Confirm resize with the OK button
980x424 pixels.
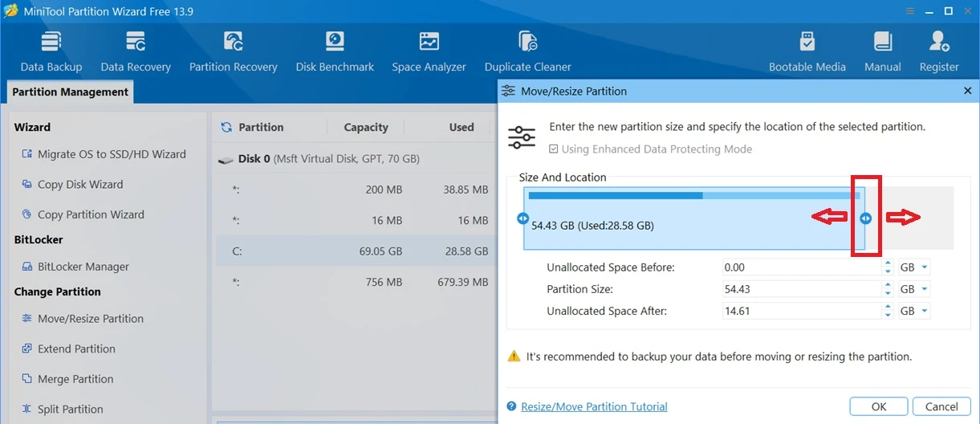pyautogui.click(x=879, y=406)
